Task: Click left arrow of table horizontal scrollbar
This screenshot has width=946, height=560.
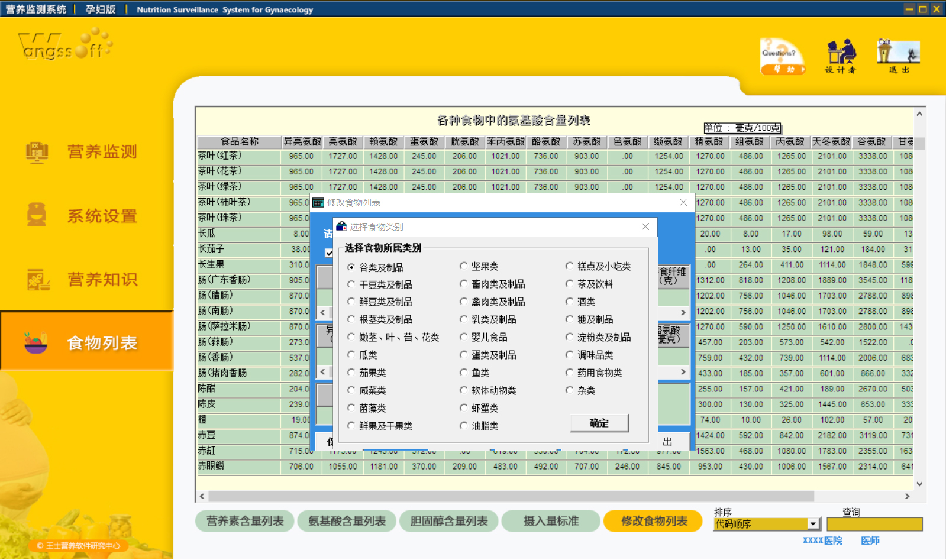Action: 202,496
